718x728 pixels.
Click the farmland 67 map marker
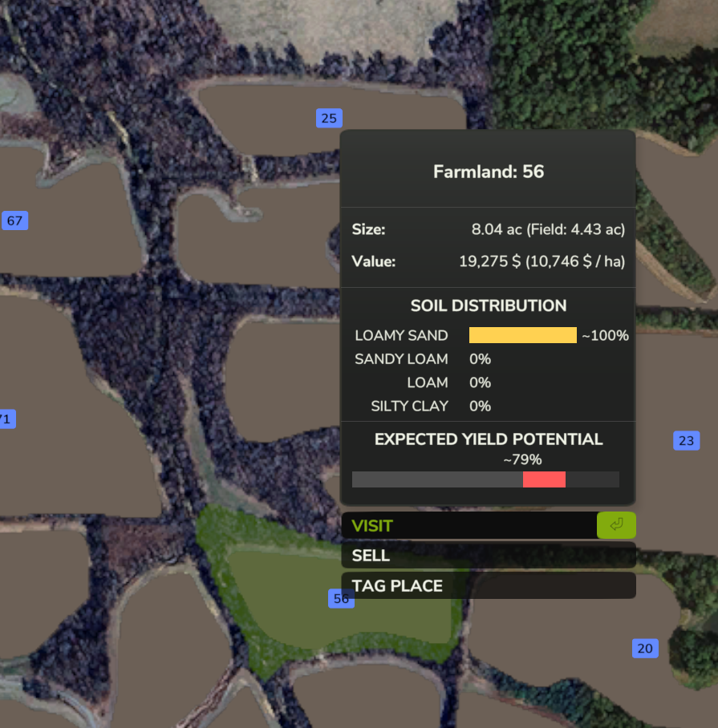point(14,220)
